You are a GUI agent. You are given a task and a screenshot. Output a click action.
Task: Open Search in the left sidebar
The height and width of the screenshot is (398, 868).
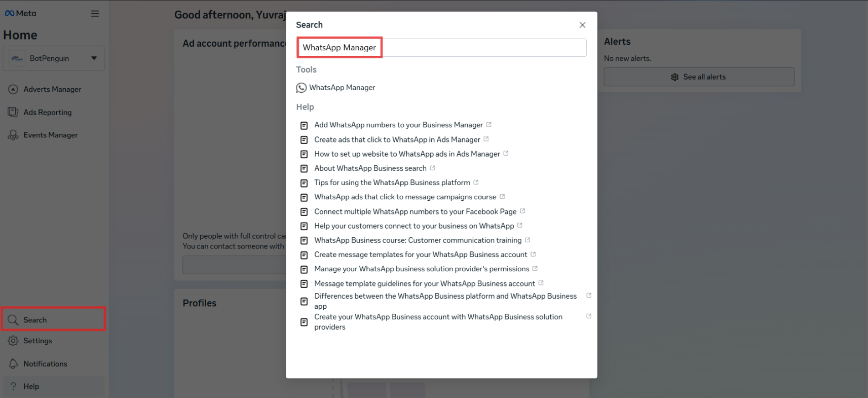pyautogui.click(x=35, y=320)
